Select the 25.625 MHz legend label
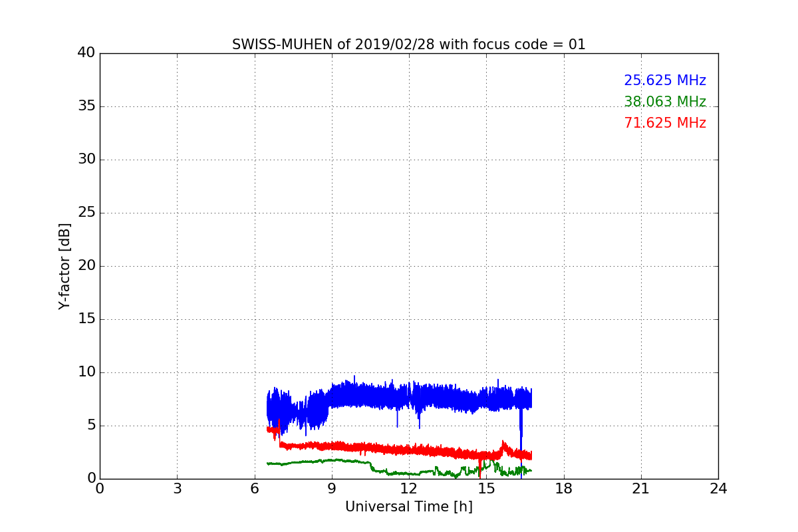The height and width of the screenshot is (532, 798). 665,80
